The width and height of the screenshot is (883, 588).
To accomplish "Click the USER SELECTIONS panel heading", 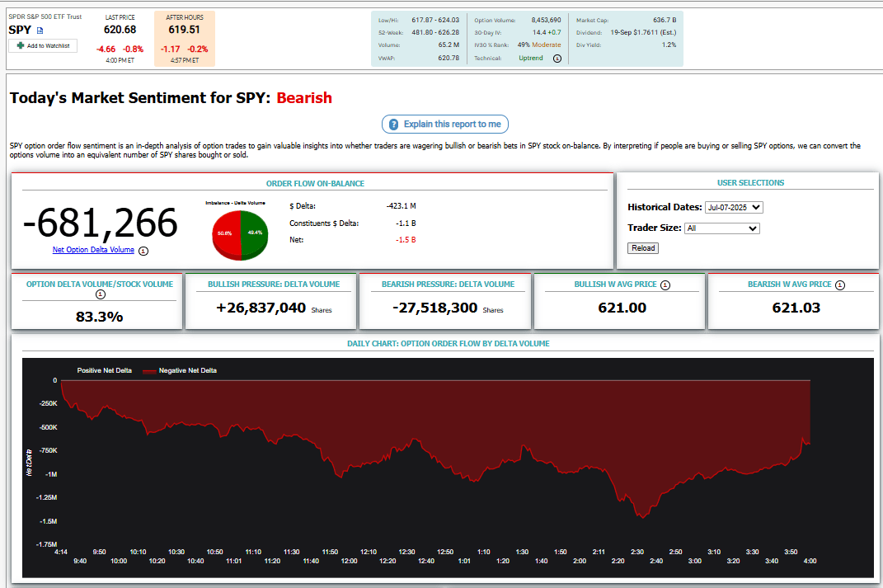I will (750, 183).
